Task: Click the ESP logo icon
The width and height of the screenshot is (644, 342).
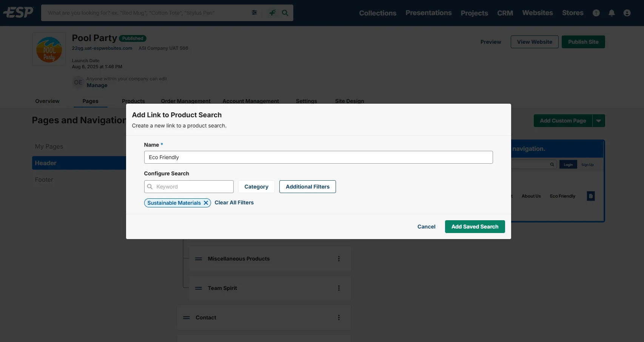Action: [18, 12]
